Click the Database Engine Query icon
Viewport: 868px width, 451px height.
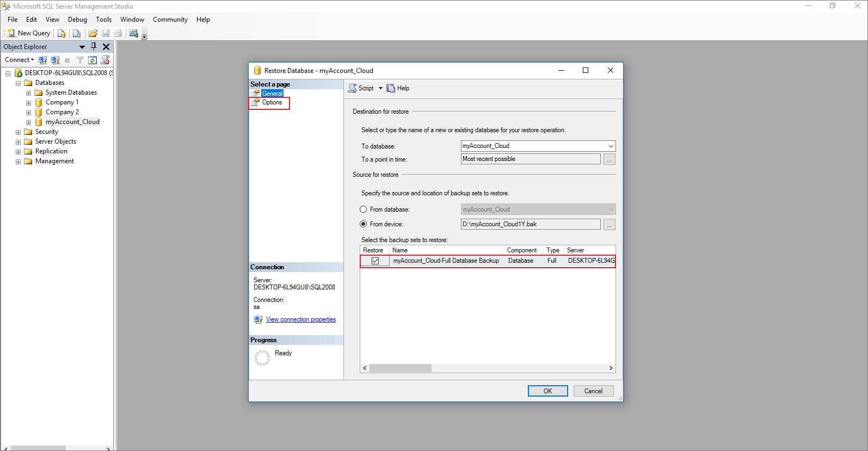click(61, 33)
